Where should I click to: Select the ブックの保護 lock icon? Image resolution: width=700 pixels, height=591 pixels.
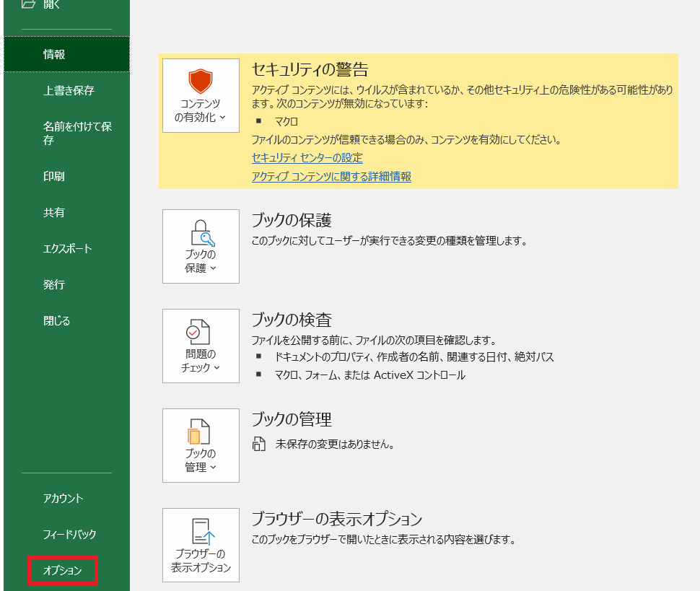coord(201,231)
